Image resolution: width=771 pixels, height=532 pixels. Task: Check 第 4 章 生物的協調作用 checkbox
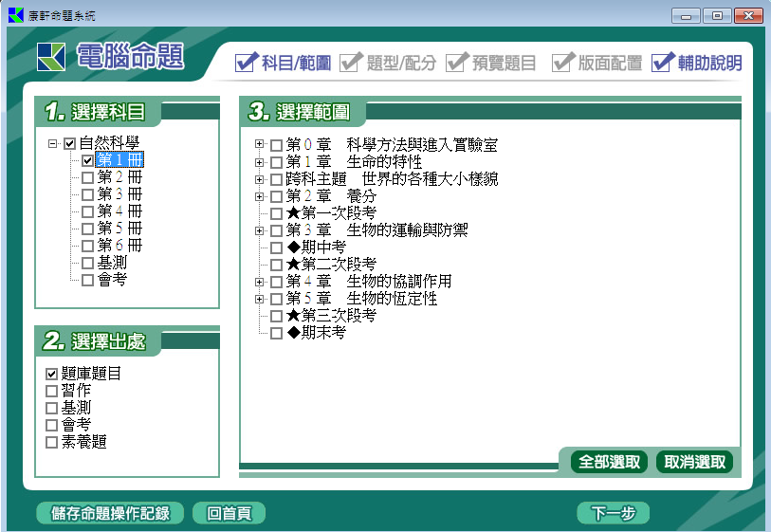point(276,283)
